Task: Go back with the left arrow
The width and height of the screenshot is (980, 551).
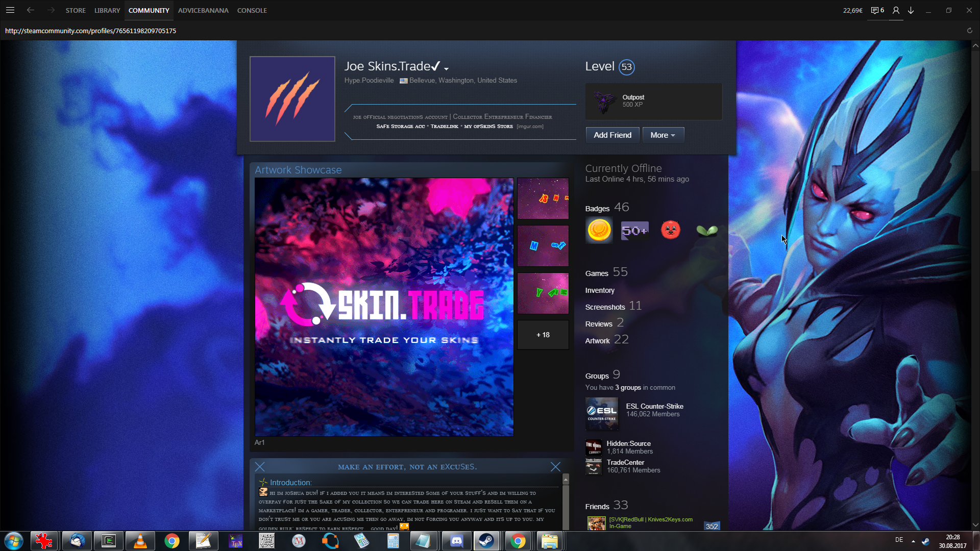Action: [x=31, y=10]
